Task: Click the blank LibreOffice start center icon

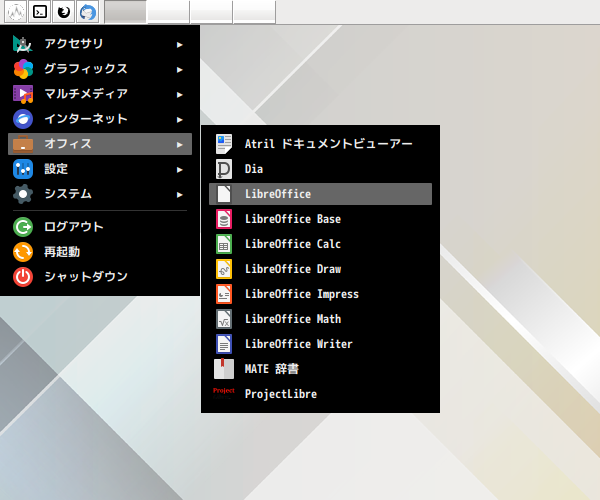Action: coord(224,194)
